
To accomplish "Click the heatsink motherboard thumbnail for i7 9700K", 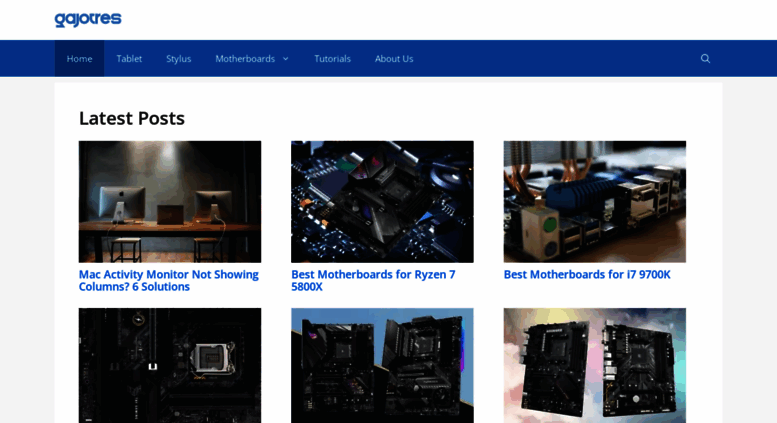I will pos(595,202).
